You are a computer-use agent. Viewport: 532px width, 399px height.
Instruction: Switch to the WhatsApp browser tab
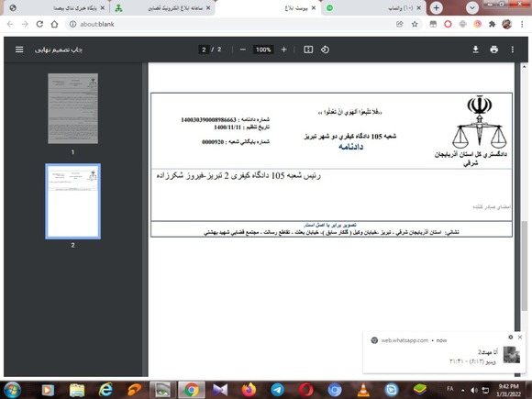pyautogui.click(x=374, y=8)
